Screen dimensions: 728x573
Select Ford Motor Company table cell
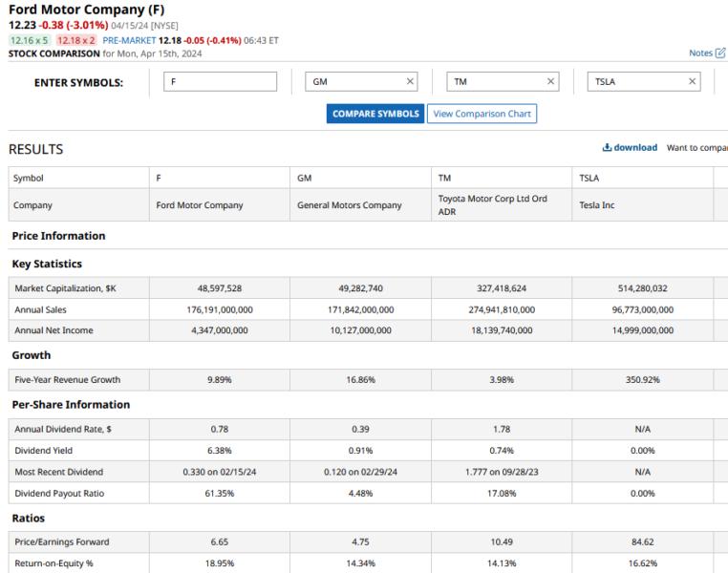click(x=200, y=205)
